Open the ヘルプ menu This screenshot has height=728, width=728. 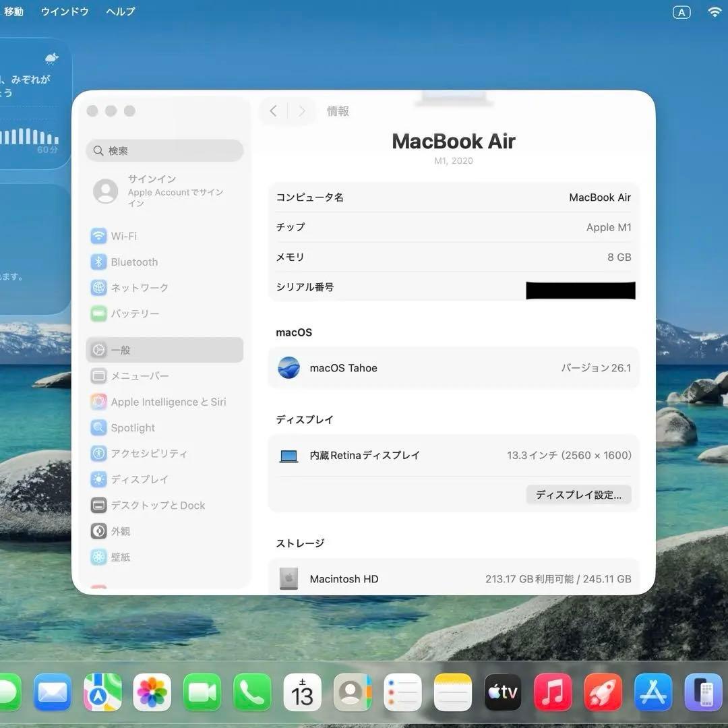pyautogui.click(x=119, y=11)
